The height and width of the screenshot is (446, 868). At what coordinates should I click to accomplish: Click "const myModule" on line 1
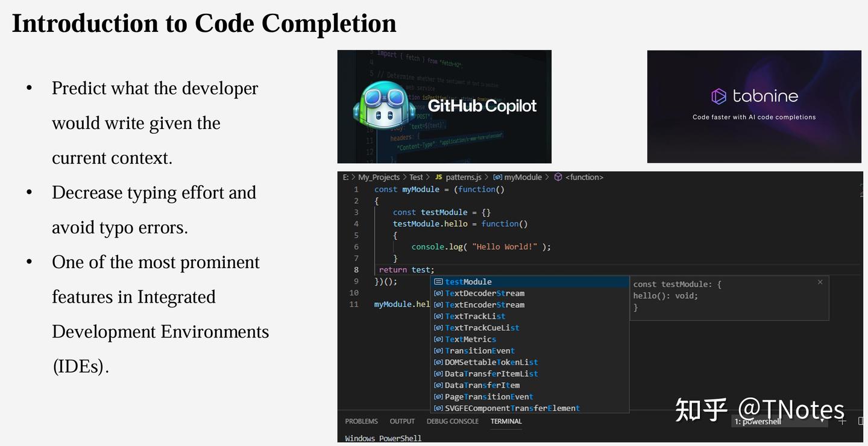tap(407, 190)
